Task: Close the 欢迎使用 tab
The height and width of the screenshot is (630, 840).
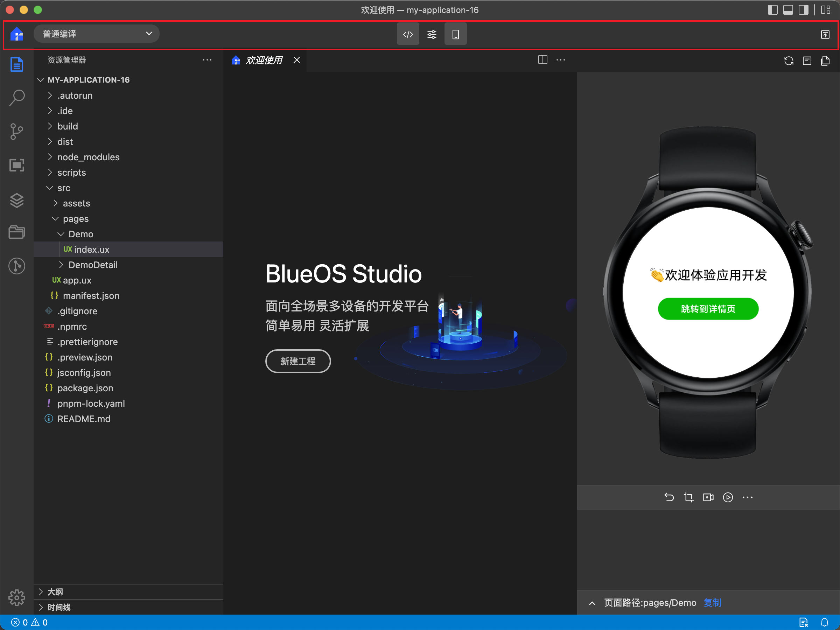Action: click(296, 60)
